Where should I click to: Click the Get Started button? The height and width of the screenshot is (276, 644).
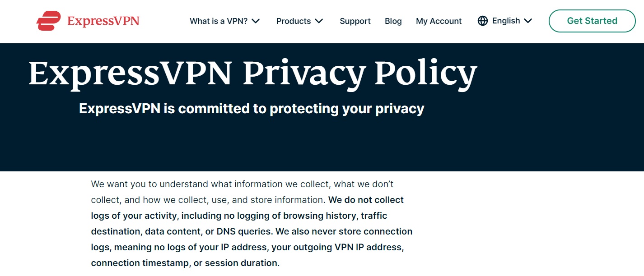coord(592,21)
